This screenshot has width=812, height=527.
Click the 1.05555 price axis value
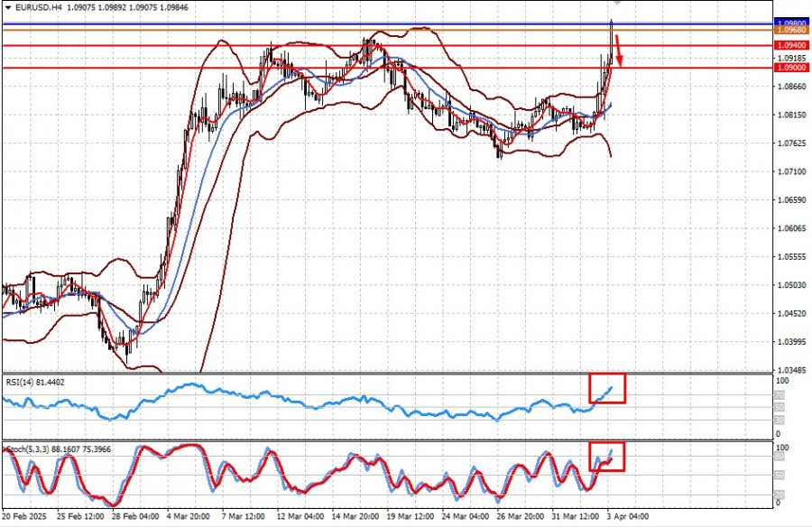click(792, 256)
